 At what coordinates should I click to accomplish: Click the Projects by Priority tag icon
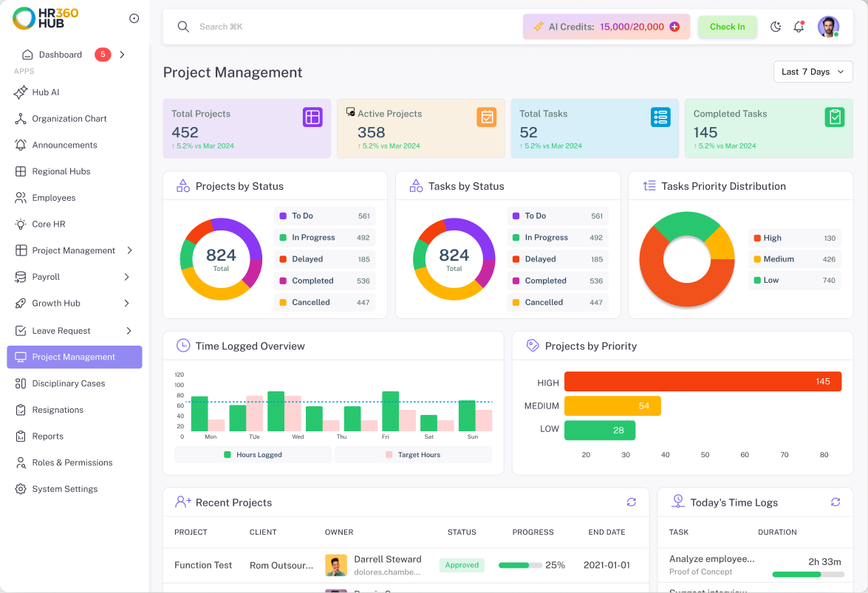(533, 346)
